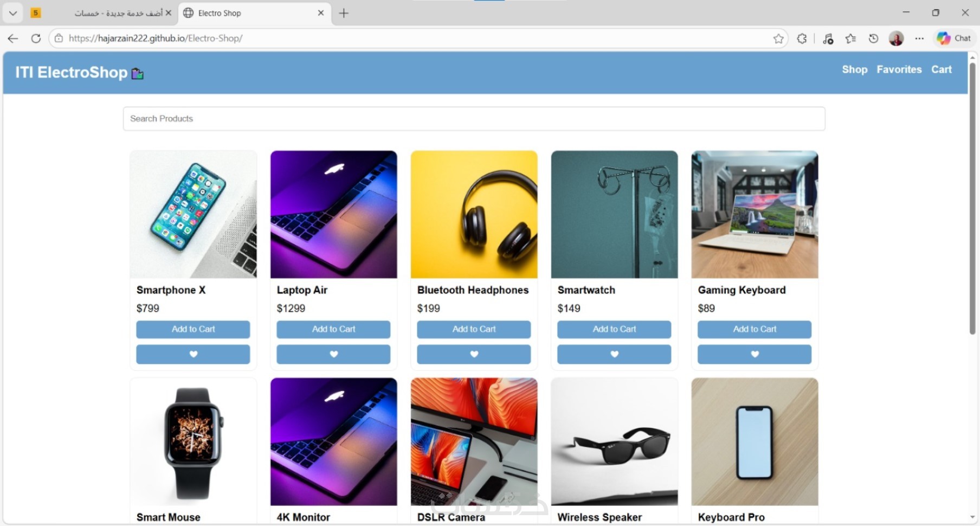Open a new browser tab

[x=344, y=13]
